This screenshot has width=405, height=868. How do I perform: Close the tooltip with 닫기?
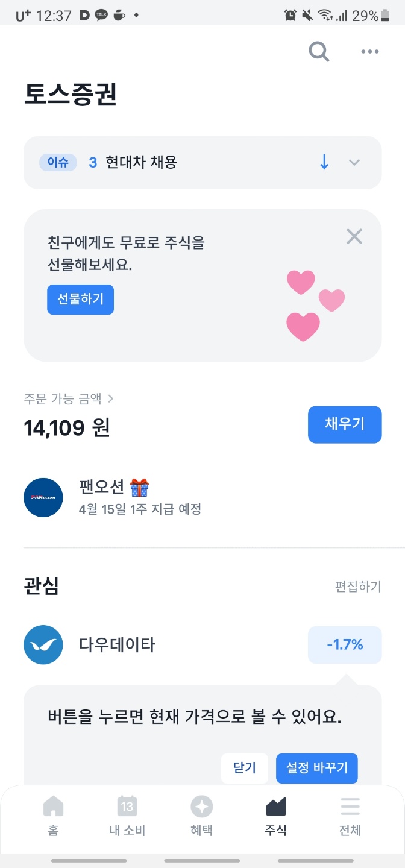coord(245,768)
